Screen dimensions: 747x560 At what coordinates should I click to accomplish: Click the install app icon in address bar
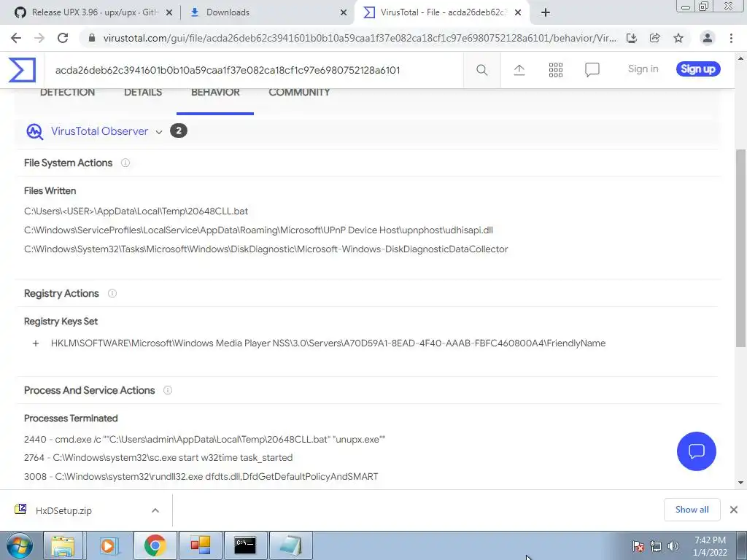632,38
